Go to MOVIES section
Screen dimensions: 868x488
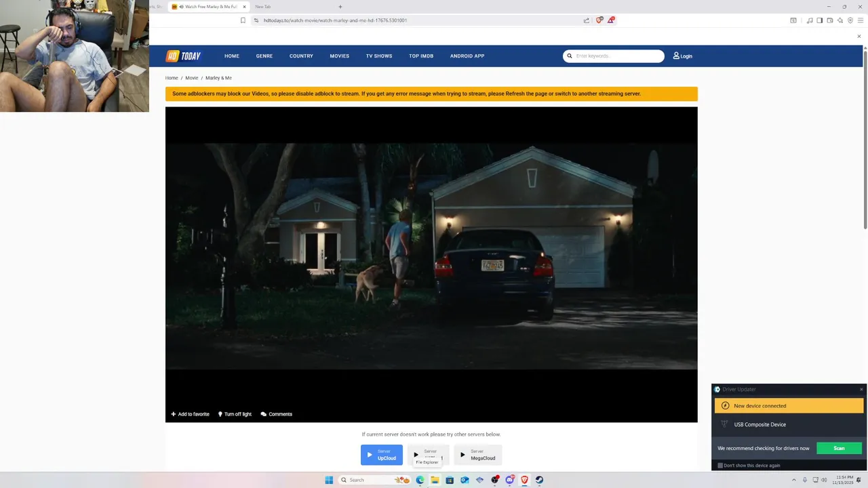[340, 56]
